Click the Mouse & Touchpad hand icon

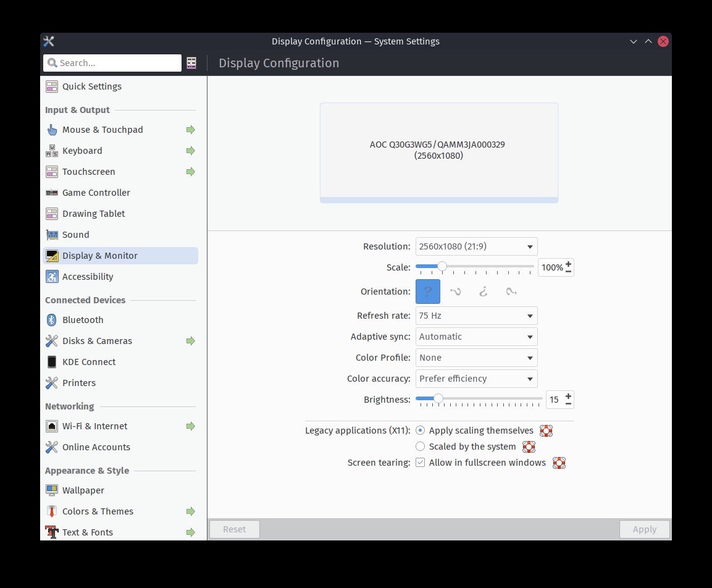coord(52,130)
